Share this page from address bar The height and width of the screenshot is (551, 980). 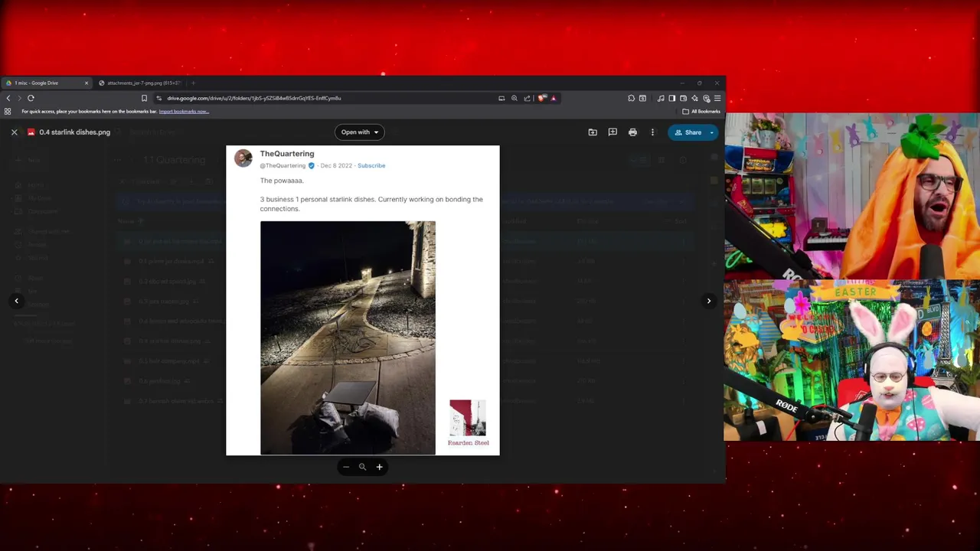pos(527,98)
